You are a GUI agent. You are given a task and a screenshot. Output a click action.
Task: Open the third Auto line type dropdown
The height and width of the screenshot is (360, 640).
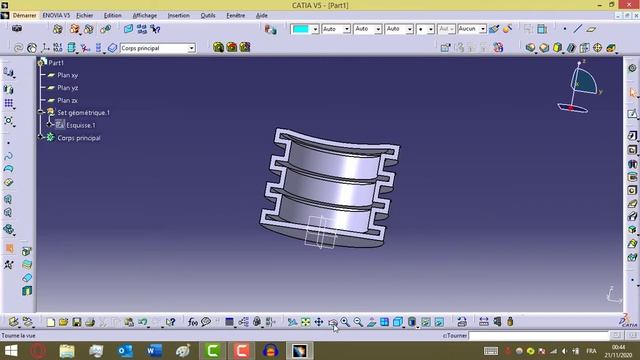click(409, 29)
